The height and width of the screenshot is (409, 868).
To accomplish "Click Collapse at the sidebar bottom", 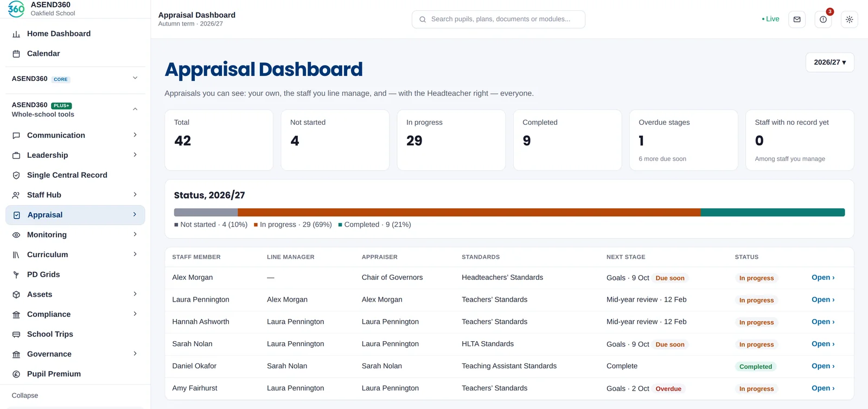I will click(x=25, y=395).
